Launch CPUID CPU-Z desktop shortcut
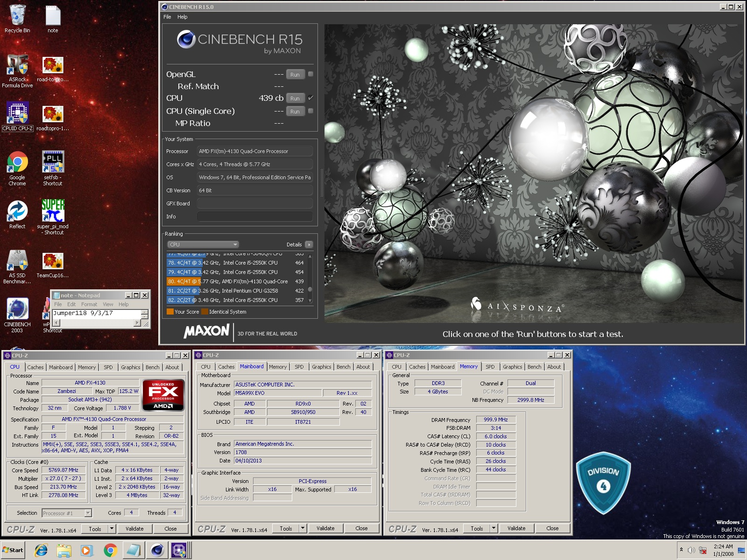747x560 pixels. point(17,117)
